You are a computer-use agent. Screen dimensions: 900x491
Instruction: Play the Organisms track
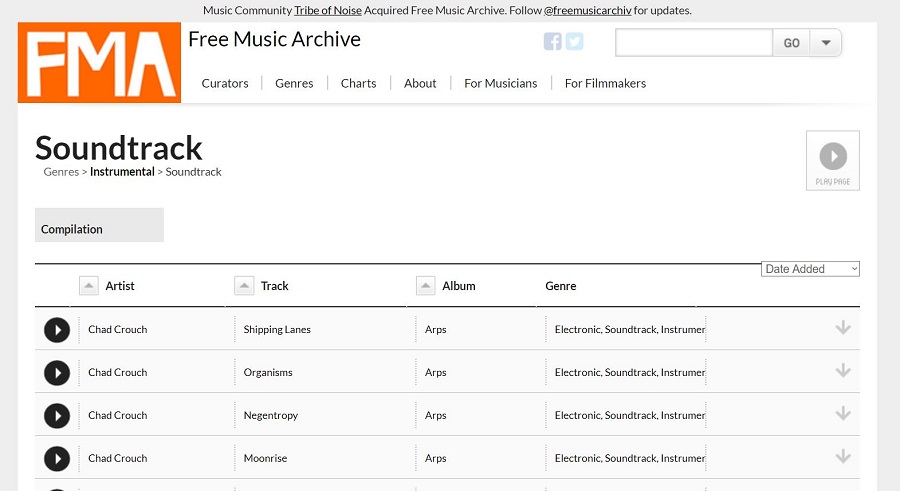(57, 373)
